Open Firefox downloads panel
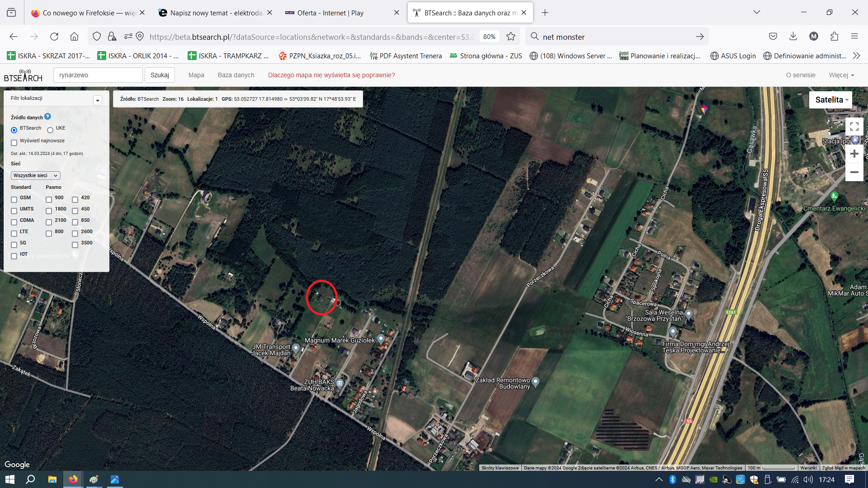This screenshot has width=868, height=488. tap(793, 37)
